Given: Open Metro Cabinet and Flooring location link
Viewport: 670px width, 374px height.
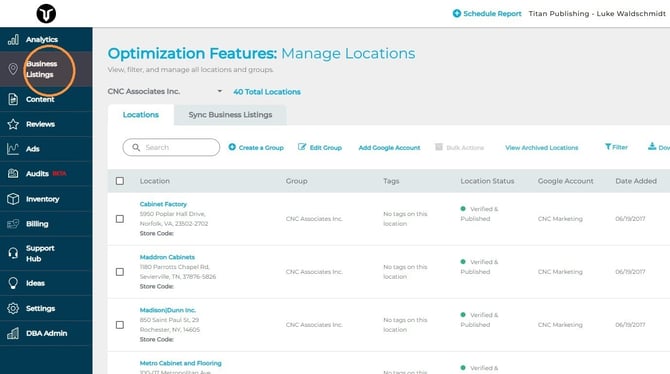Looking at the screenshot, I should [181, 363].
